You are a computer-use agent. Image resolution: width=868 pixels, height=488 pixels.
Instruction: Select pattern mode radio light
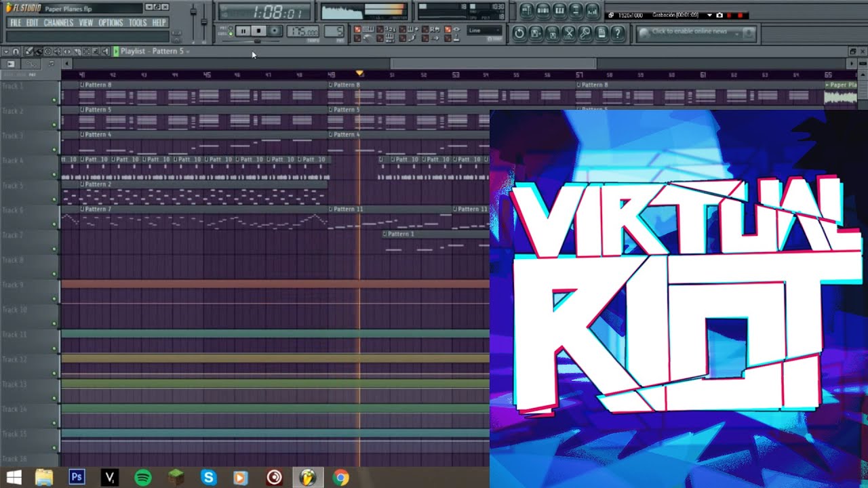(231, 28)
